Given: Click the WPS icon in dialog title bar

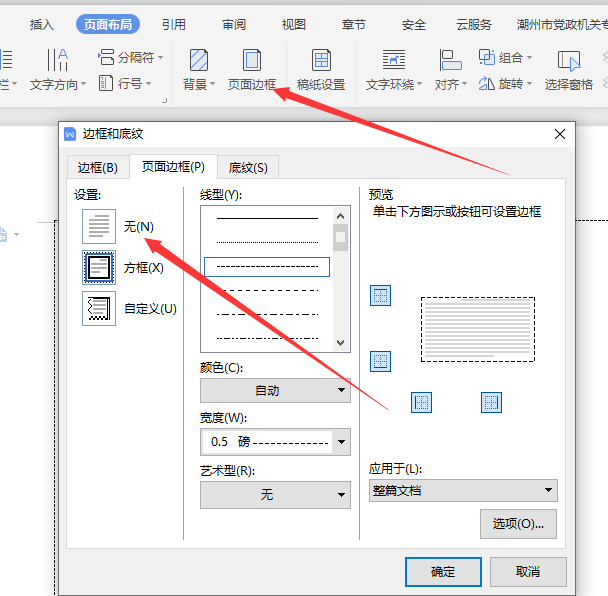Looking at the screenshot, I should [x=70, y=134].
